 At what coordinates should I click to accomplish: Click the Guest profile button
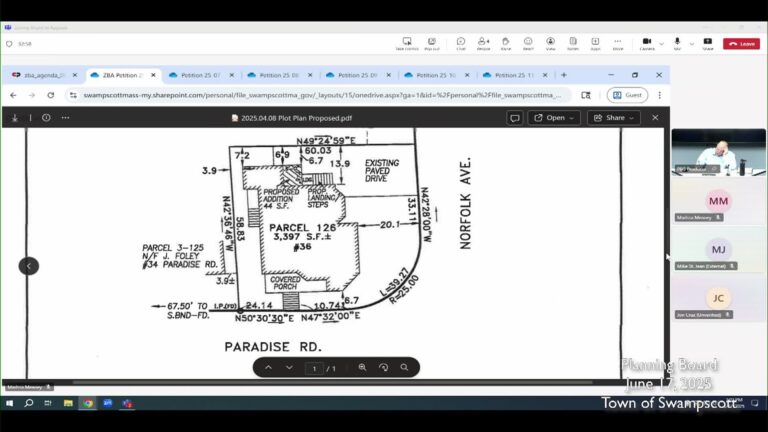[x=627, y=95]
